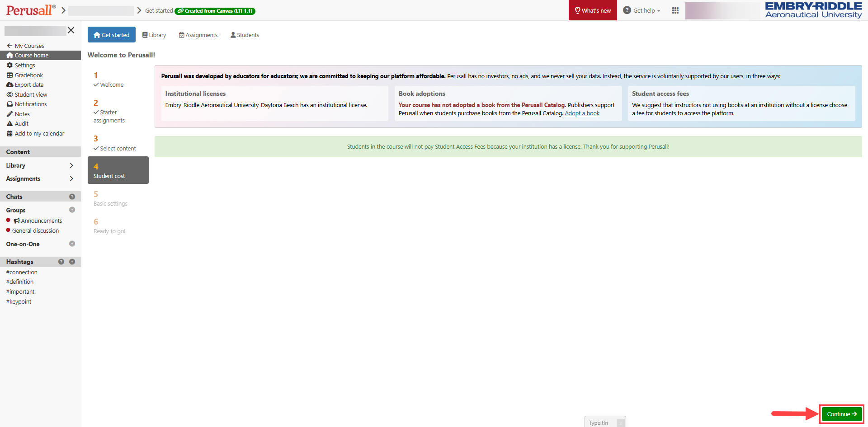Go to step 5 Basic settings

pos(118,198)
